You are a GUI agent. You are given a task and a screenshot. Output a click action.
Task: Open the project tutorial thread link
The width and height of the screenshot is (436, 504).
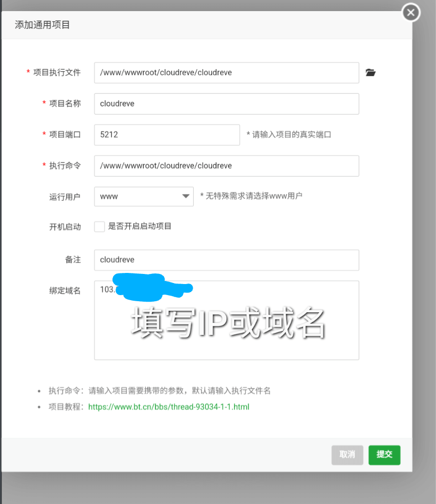point(169,407)
